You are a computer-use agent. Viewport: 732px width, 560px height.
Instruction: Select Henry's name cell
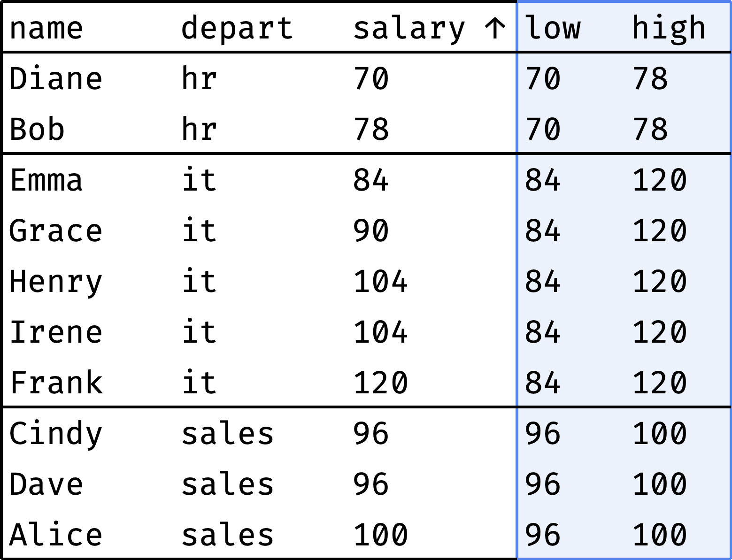[x=55, y=281]
